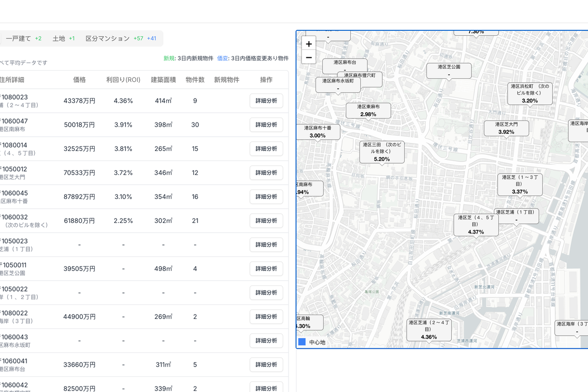Select the 港区三田 5.20% map marker
The width and height of the screenshot is (588, 392).
coord(382,152)
